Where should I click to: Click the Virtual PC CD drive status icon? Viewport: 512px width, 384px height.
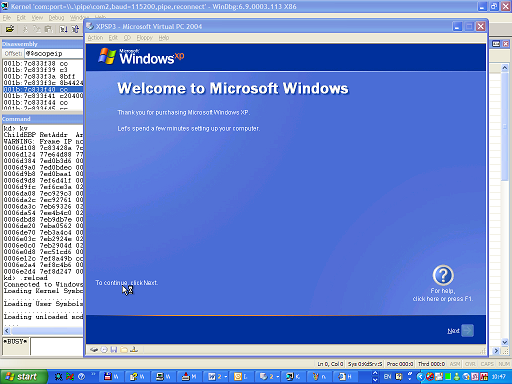pyautogui.click(x=104, y=350)
